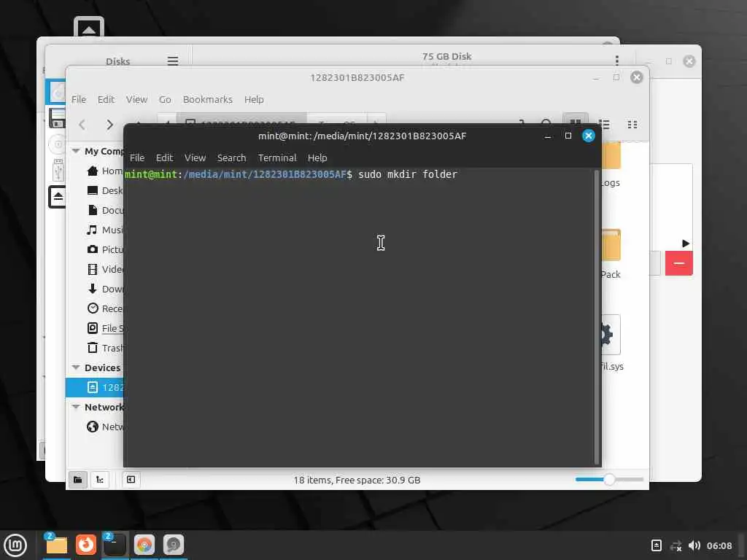The width and height of the screenshot is (747, 560).
Task: Show places sidebar button in file manager
Action: coord(77,480)
